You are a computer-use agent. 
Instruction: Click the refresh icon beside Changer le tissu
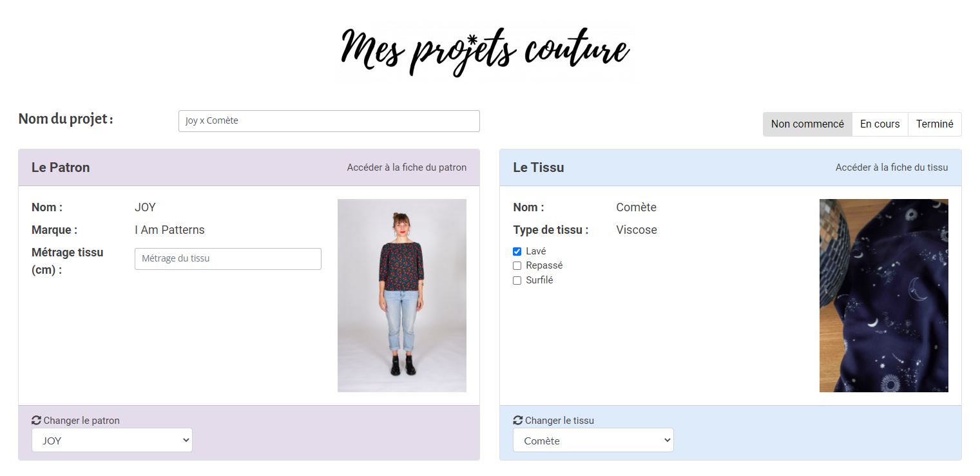(x=518, y=420)
